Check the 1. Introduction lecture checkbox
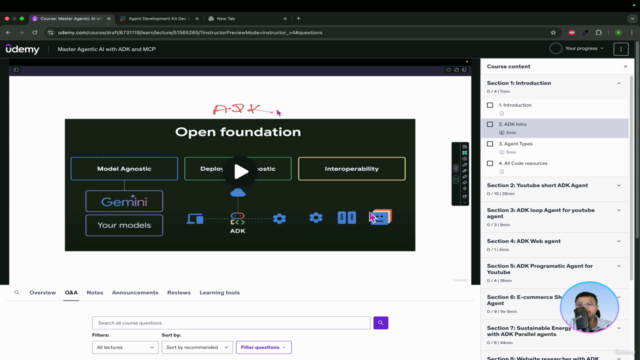 click(490, 105)
